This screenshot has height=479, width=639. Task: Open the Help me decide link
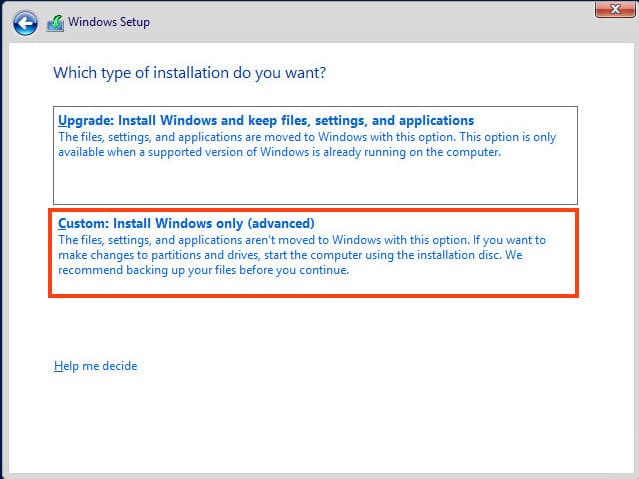95,366
